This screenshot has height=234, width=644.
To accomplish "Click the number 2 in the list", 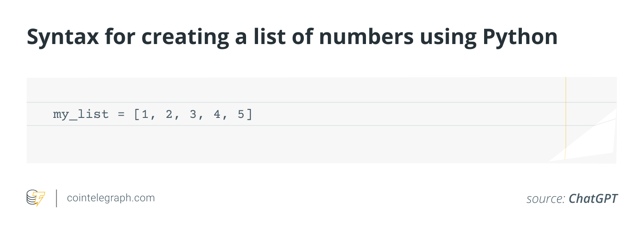I will coord(169,114).
